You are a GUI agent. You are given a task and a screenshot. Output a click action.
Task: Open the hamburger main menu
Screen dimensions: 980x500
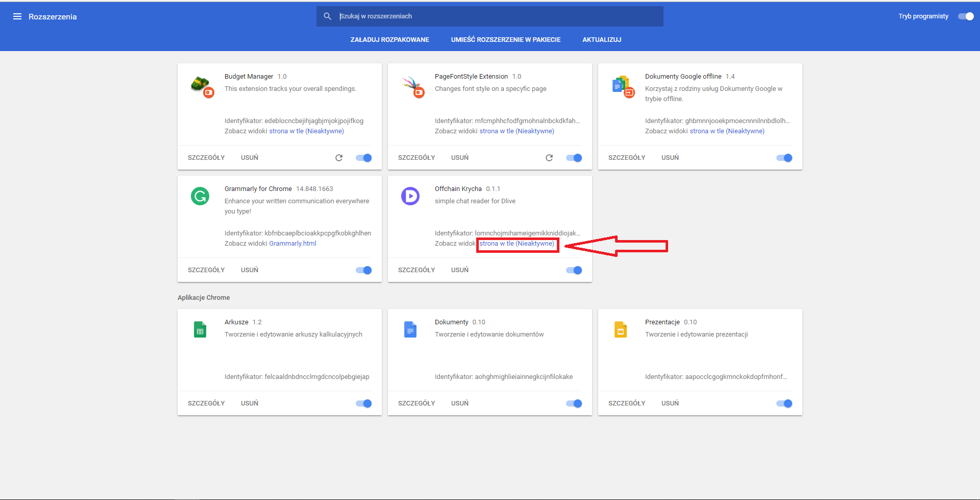(x=17, y=16)
